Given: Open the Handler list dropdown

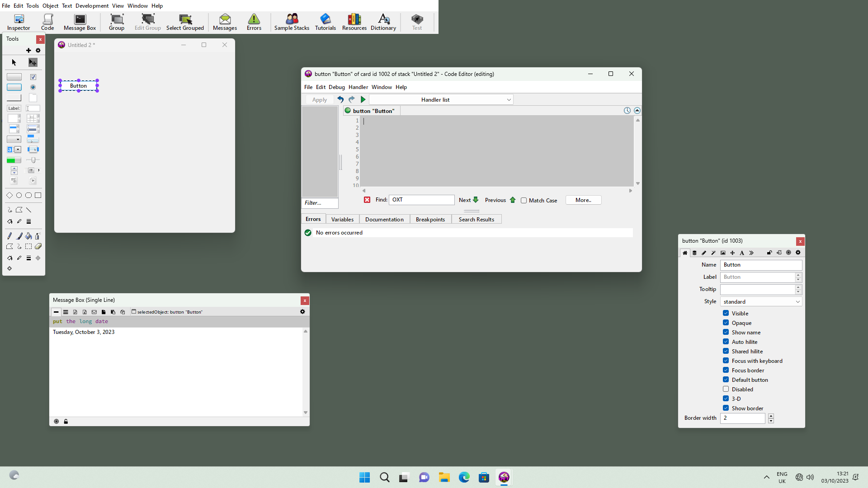Looking at the screenshot, I should [441, 99].
